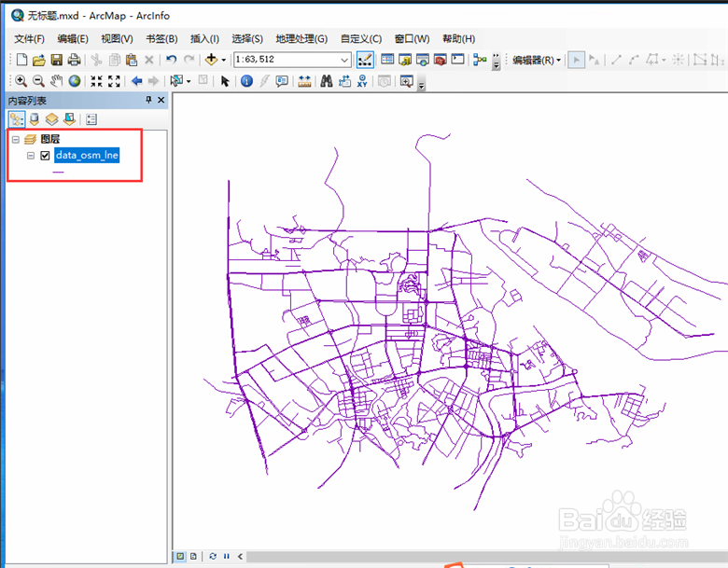
Task: Switch to Data View
Action: [180, 556]
